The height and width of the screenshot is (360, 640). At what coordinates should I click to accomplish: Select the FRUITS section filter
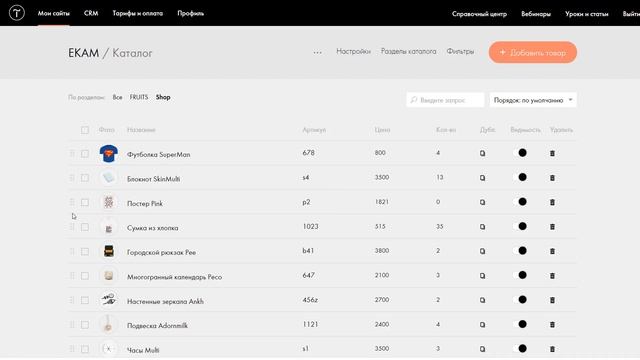tap(139, 97)
